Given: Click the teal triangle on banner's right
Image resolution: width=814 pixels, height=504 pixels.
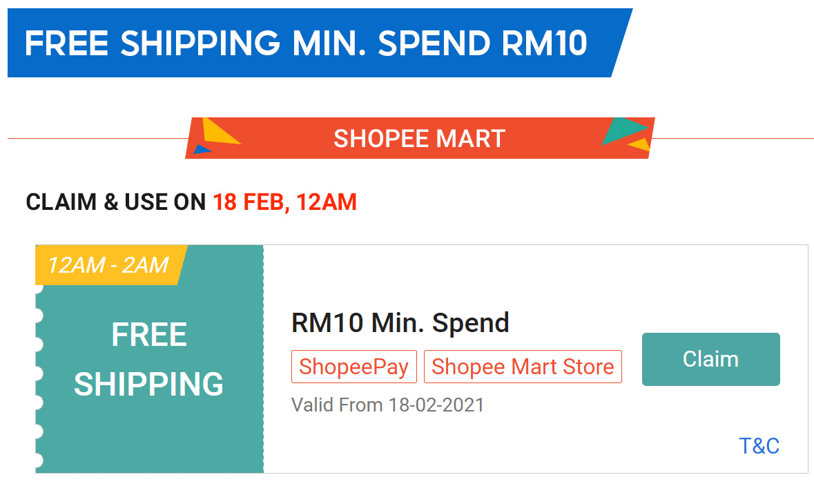Looking at the screenshot, I should tap(623, 131).
